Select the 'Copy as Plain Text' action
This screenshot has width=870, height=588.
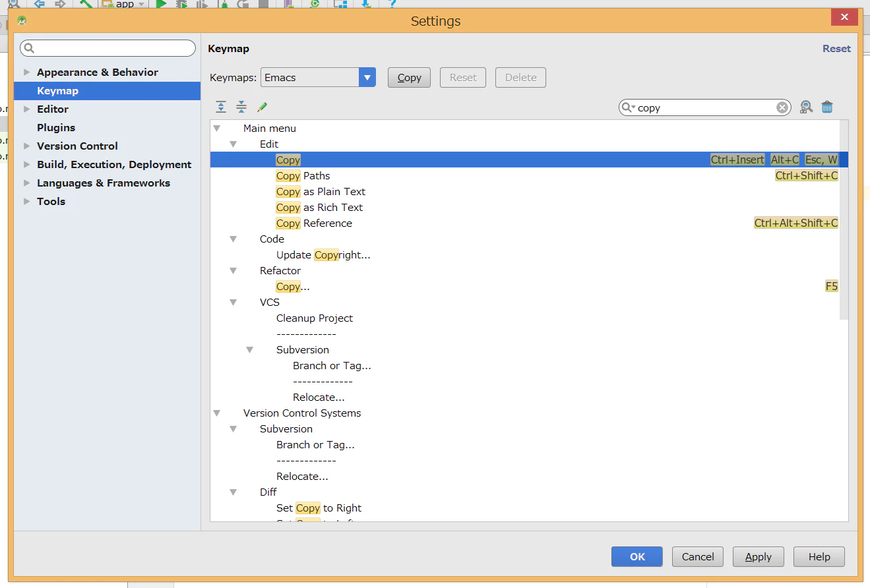321,191
